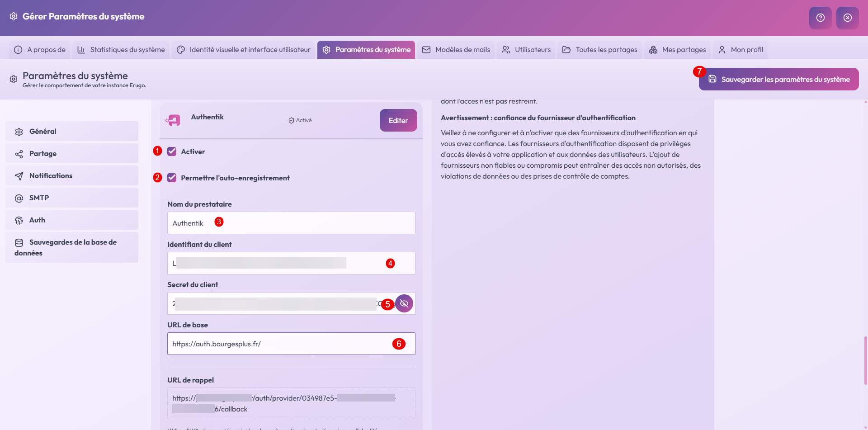Viewport: 868px width, 430px height.
Task: Open the A propos de tab
Action: coord(40,50)
